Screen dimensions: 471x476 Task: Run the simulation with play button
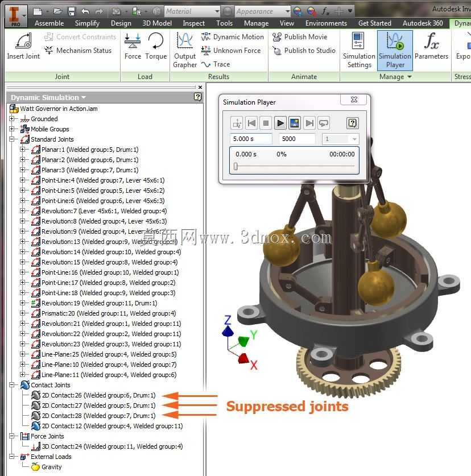tap(280, 123)
